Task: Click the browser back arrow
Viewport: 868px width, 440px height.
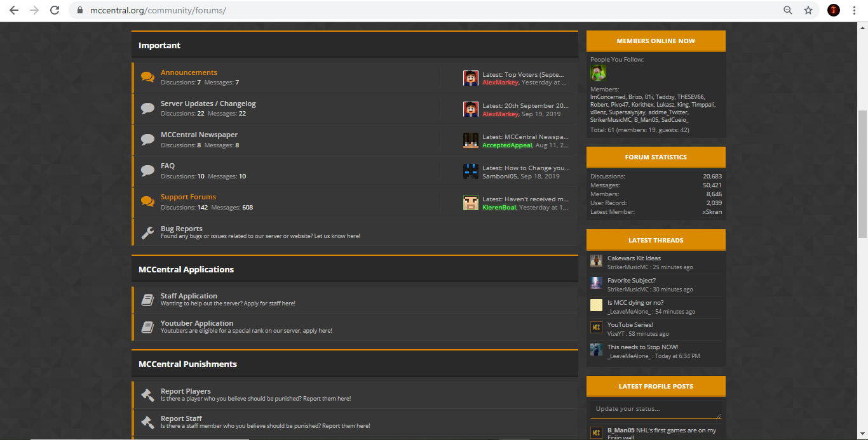Action: click(x=13, y=10)
